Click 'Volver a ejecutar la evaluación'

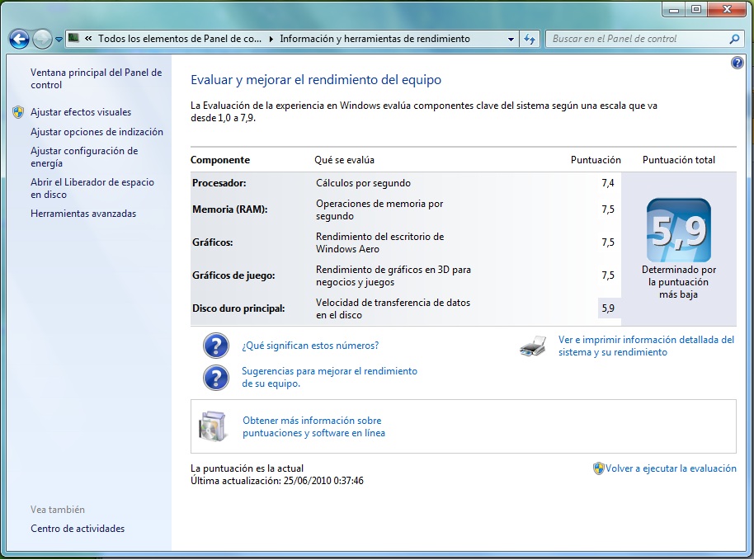(x=671, y=468)
